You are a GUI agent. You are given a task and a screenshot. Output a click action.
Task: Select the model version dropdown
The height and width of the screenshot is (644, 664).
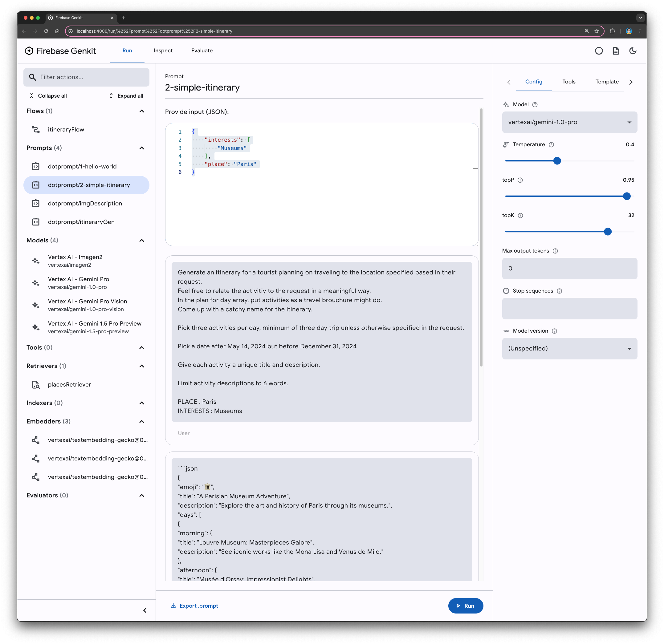coord(570,348)
